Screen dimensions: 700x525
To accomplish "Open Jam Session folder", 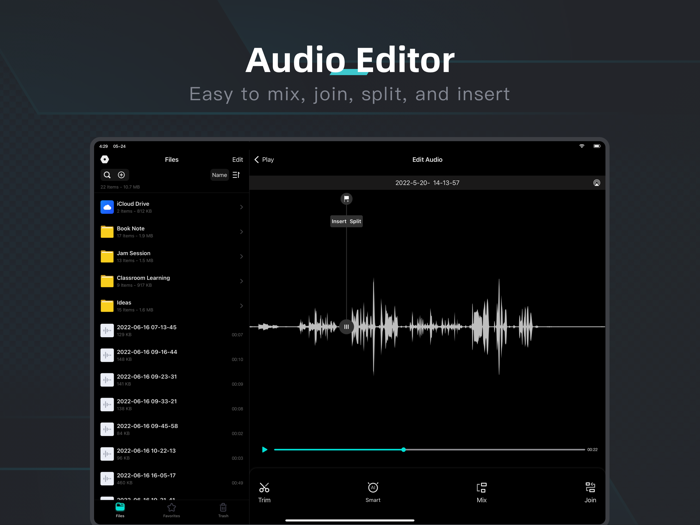I will coord(171,256).
